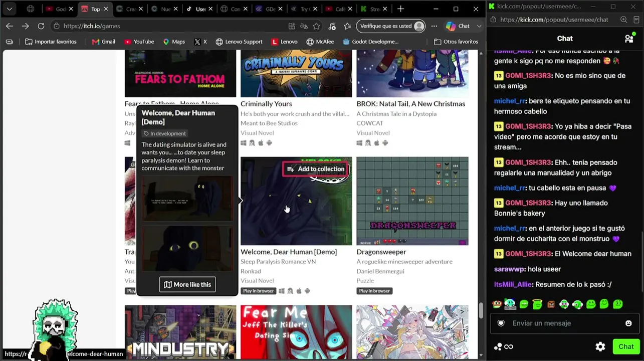Open the emoji picker in the message box

click(628, 323)
